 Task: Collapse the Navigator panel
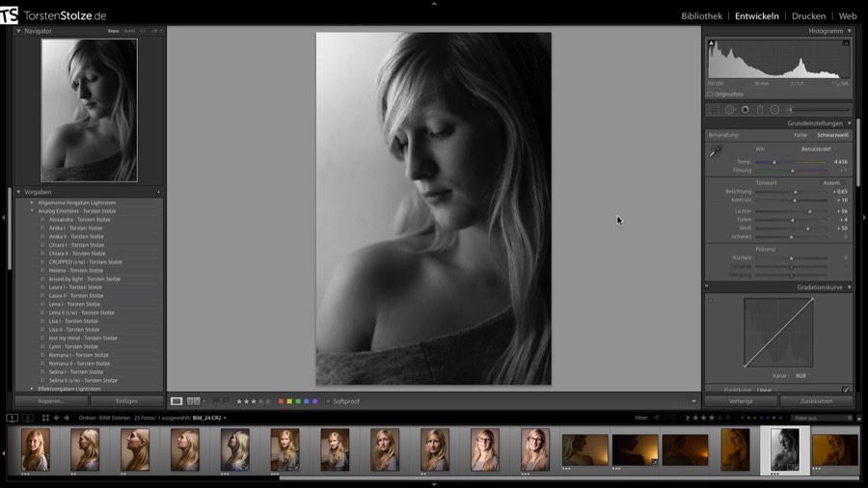tap(18, 31)
